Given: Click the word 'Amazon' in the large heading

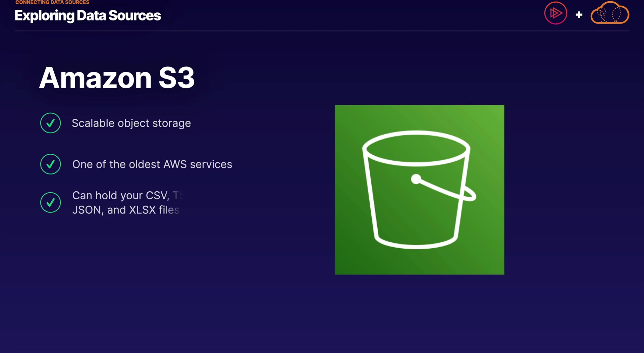Looking at the screenshot, I should (96, 78).
